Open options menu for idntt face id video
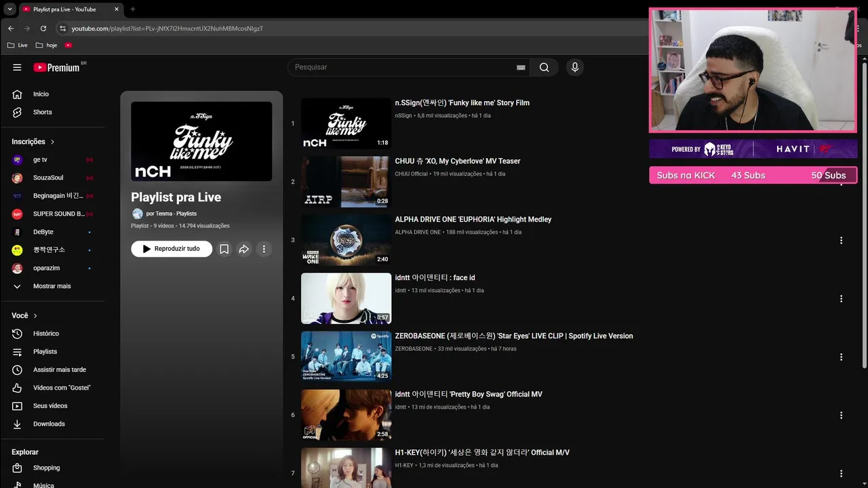 click(x=841, y=298)
